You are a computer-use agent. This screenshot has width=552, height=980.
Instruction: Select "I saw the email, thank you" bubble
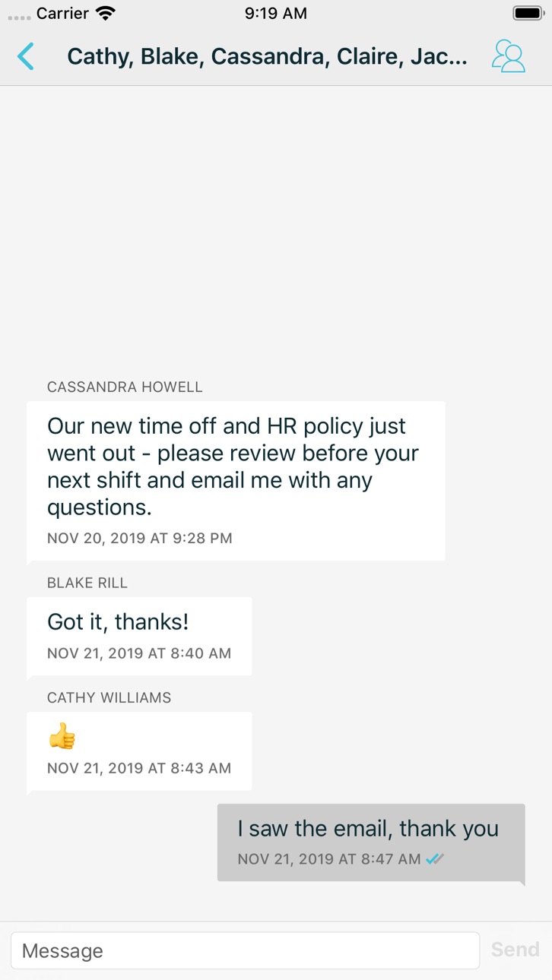(371, 843)
